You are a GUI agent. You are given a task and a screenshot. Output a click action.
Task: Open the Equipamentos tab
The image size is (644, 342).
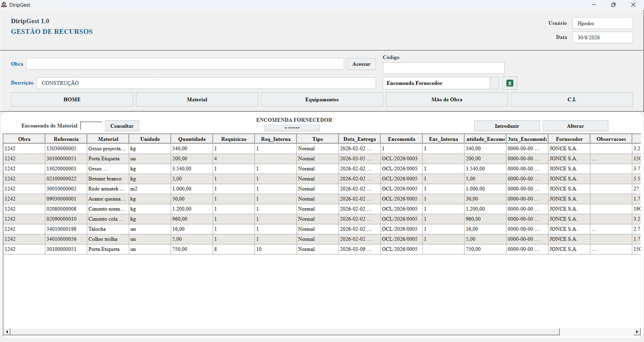tap(322, 99)
